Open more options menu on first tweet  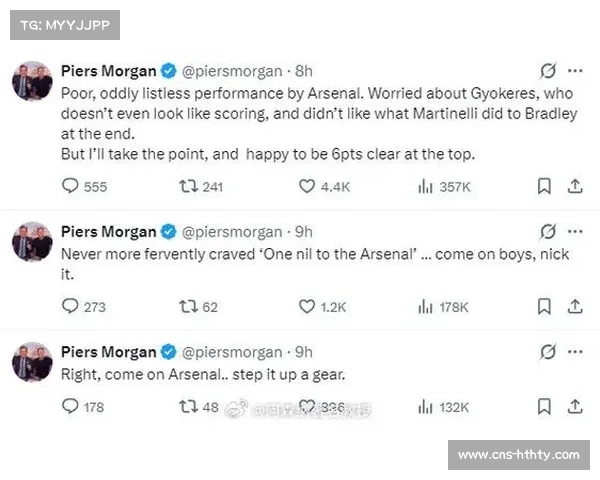pos(576,71)
